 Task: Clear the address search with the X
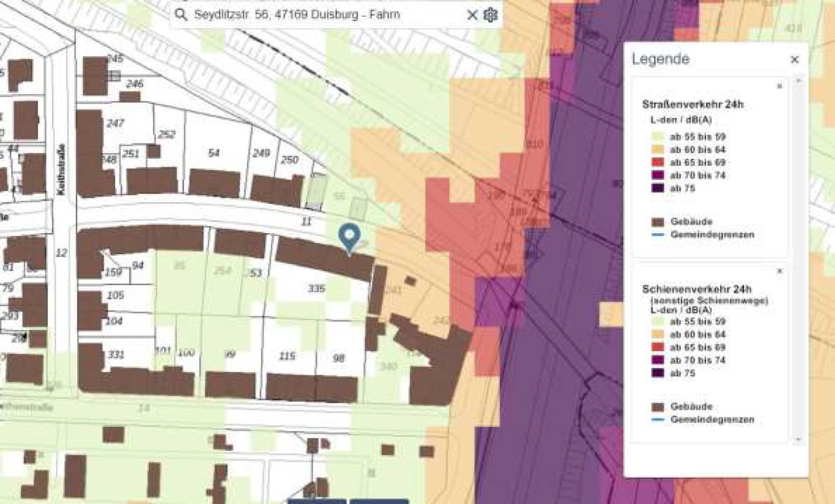(472, 15)
